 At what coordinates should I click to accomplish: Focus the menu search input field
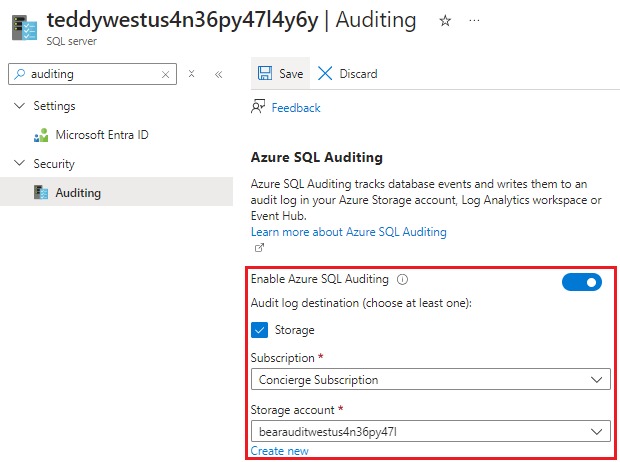tap(93, 74)
